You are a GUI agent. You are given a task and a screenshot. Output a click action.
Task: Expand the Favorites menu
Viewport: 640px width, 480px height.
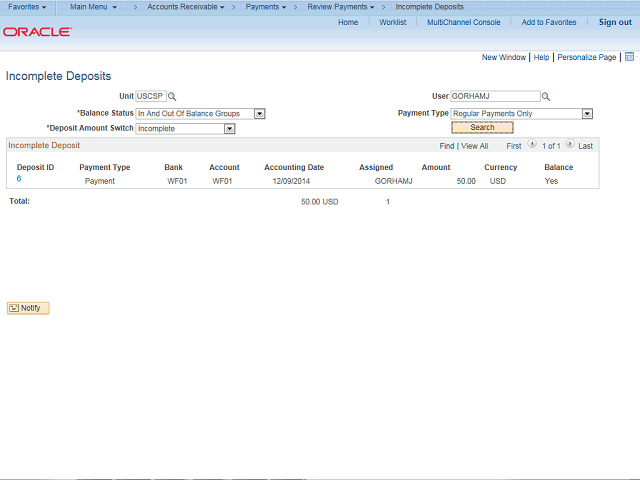coord(27,7)
